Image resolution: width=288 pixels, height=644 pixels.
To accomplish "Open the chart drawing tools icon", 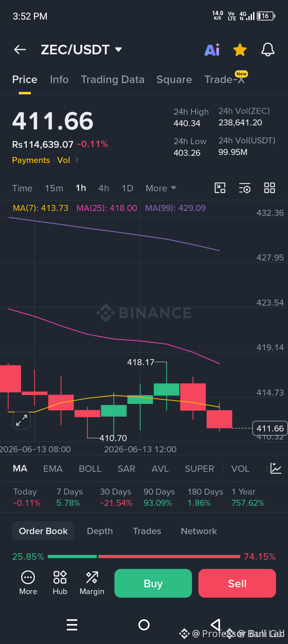I will click(220, 188).
